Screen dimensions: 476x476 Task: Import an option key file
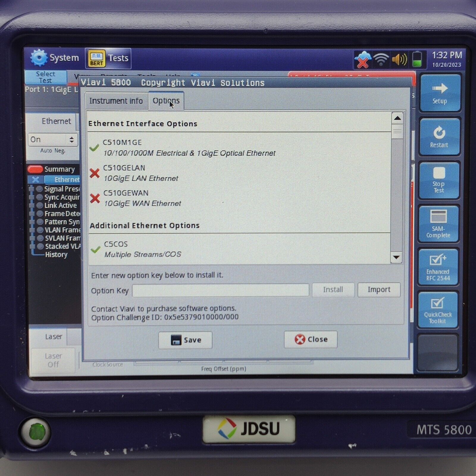pos(379,289)
